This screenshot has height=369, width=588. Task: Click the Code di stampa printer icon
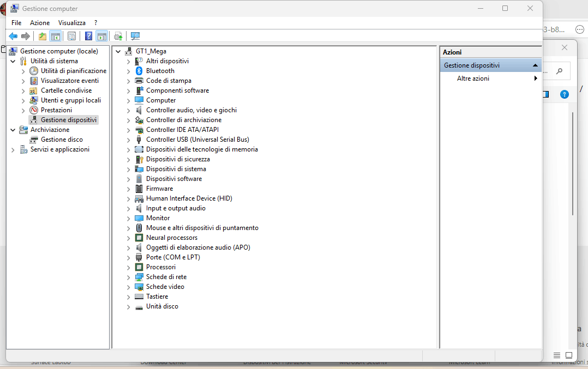[139, 81]
